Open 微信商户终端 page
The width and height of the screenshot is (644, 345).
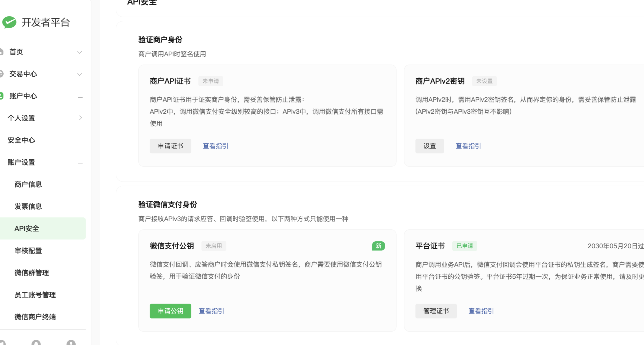pos(35,317)
